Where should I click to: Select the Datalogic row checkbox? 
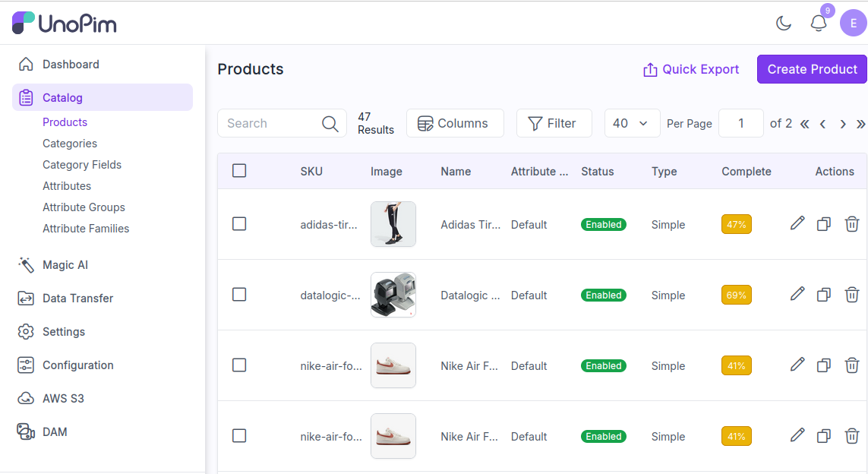[239, 295]
